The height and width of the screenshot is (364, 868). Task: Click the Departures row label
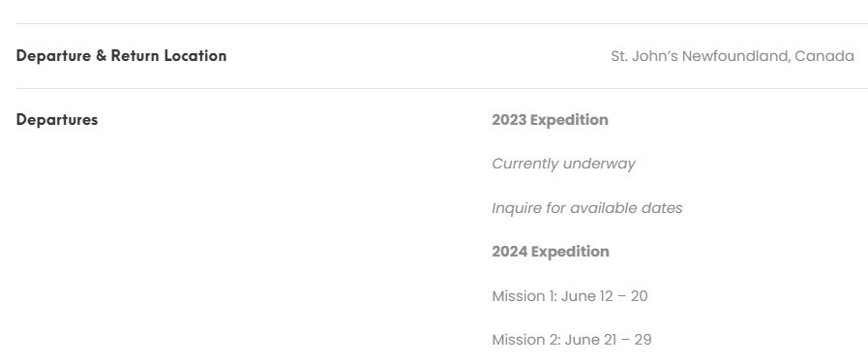(x=57, y=119)
